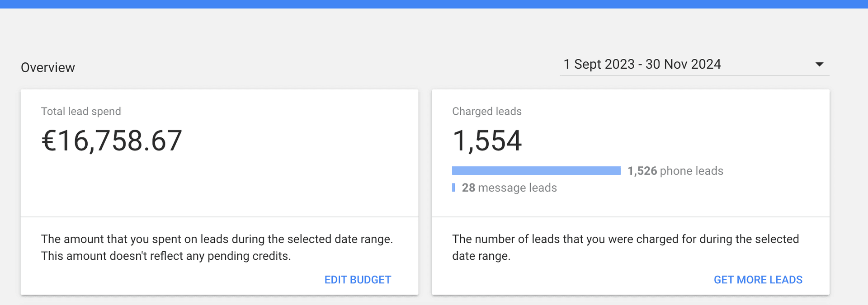Open the date range dropdown
This screenshot has width=868, height=305.
[x=694, y=65]
